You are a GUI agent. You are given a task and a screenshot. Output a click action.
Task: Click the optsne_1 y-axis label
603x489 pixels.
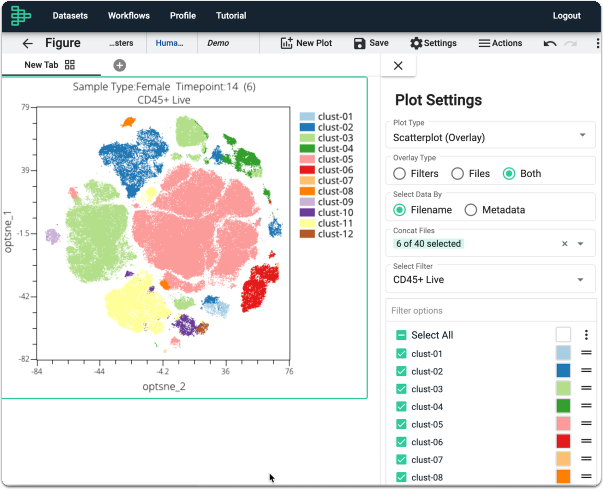tap(8, 232)
